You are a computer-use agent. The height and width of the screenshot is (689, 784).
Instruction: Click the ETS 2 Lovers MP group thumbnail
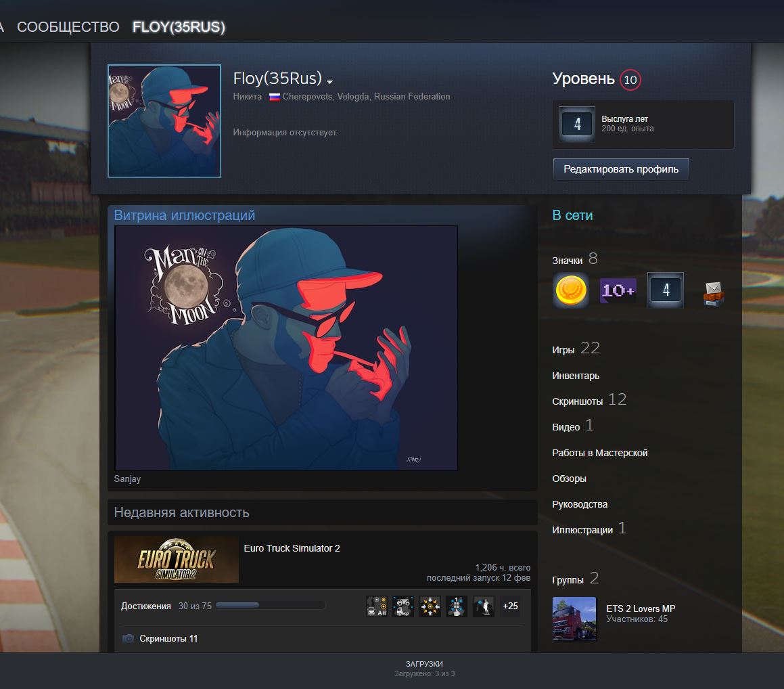[x=574, y=619]
